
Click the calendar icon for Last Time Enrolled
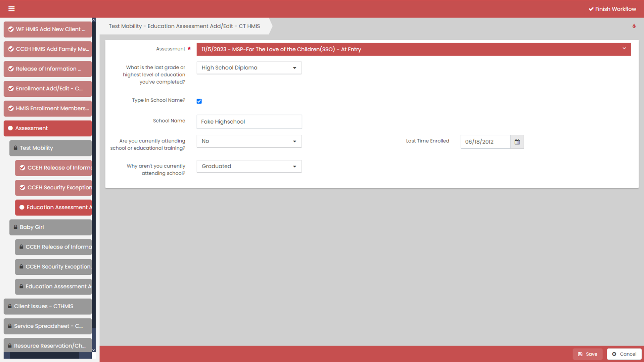click(517, 142)
